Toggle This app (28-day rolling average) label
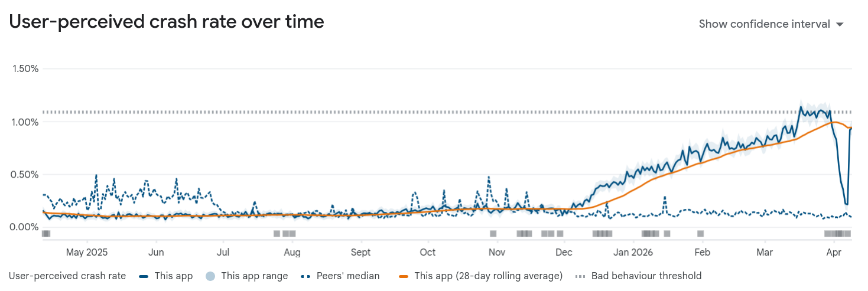Screen dimensions: 868x291 pos(488,276)
